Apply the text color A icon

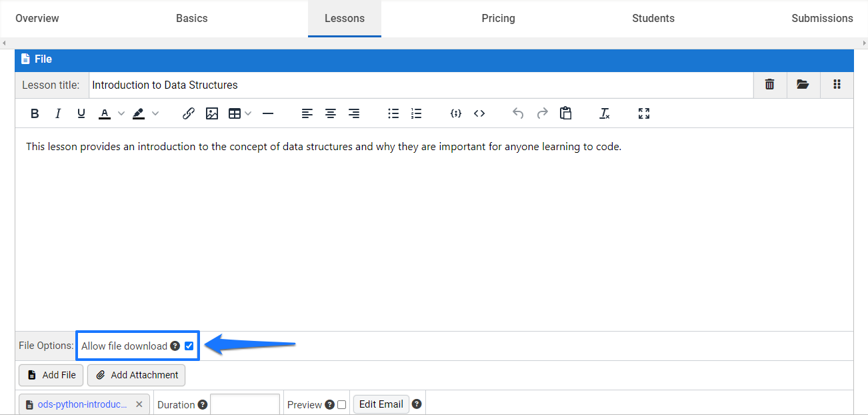pyautogui.click(x=105, y=113)
